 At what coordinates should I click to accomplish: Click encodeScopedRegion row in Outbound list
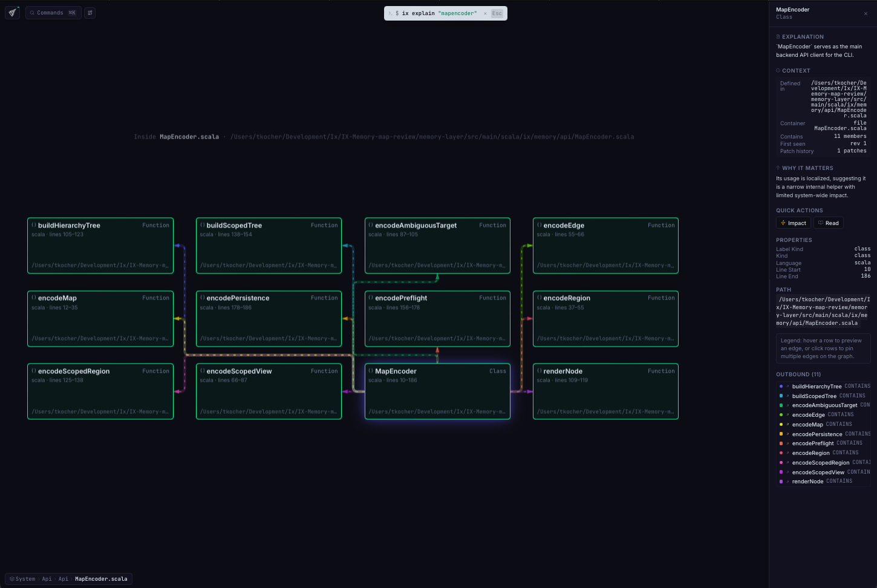823,463
